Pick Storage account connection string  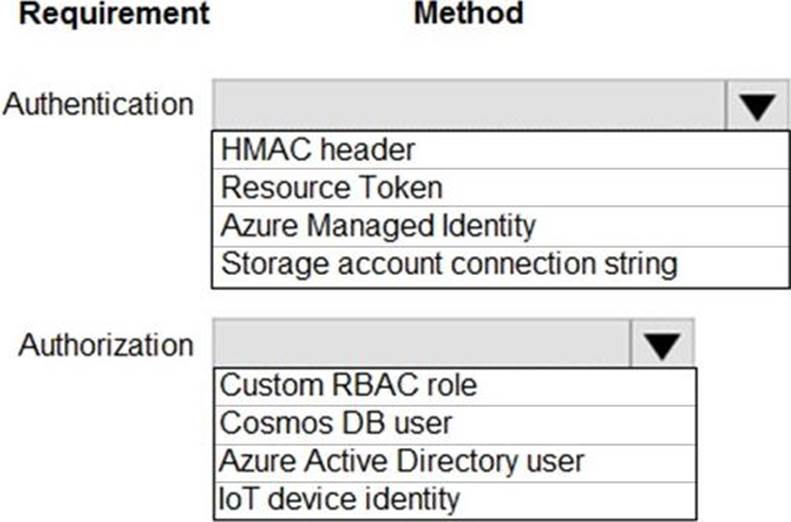pyautogui.click(x=449, y=265)
